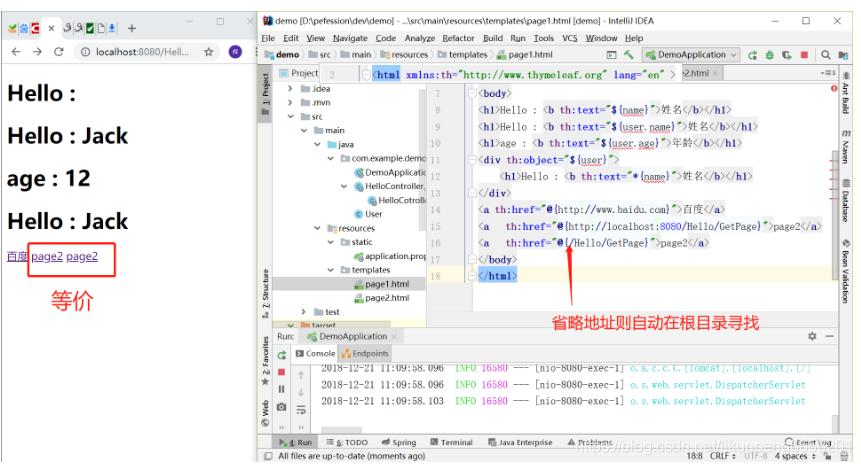The image size is (861, 465).
Task: Click the down arrow in console toolbar
Action: (301, 393)
